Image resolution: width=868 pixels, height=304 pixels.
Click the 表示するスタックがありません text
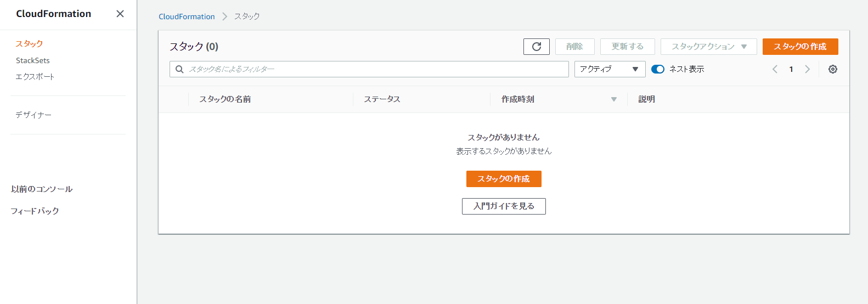click(x=504, y=151)
